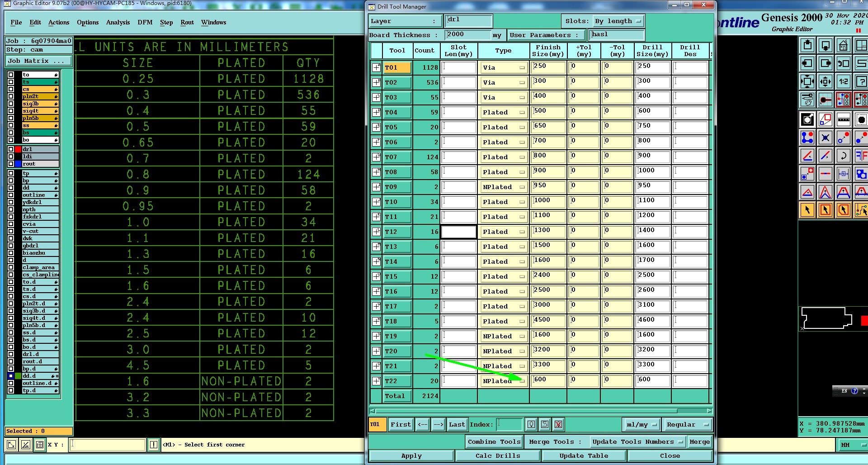Click the Merge button
Screen dimensions: 868x465
(x=699, y=441)
